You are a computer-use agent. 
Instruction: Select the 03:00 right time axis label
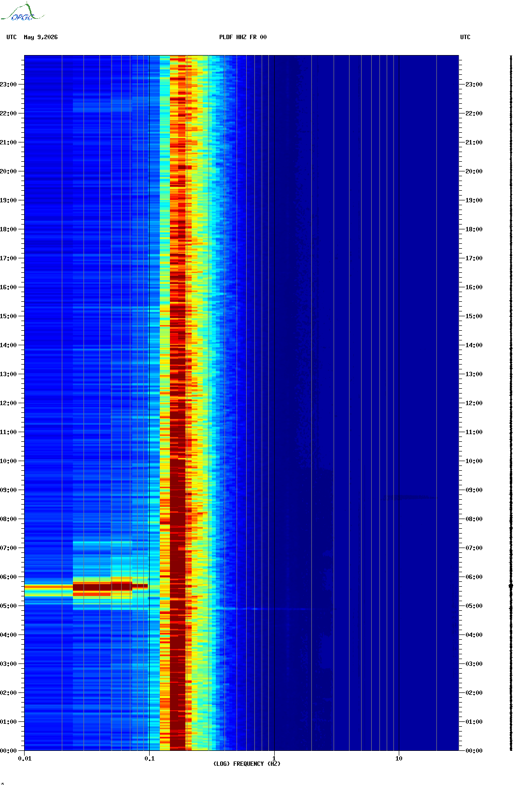pos(474,664)
